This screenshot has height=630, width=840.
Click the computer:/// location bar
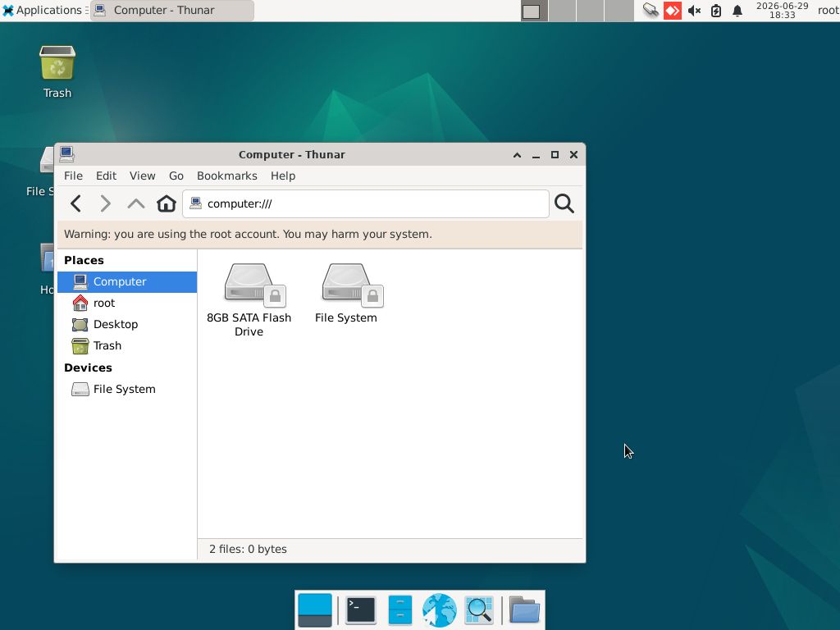tap(365, 203)
